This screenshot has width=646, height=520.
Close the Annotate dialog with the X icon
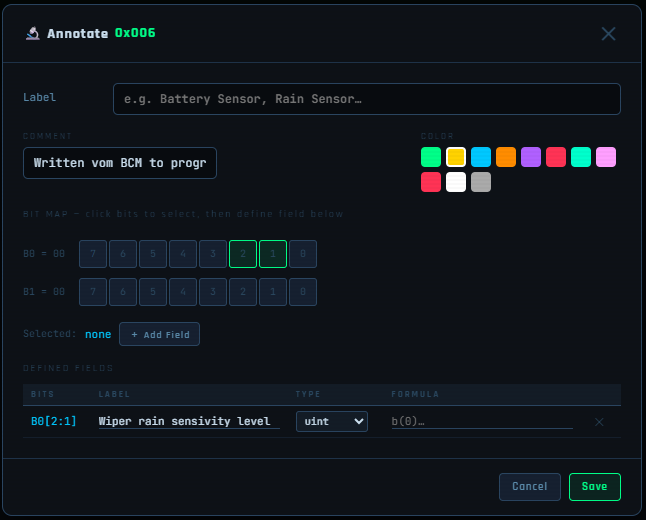point(608,34)
